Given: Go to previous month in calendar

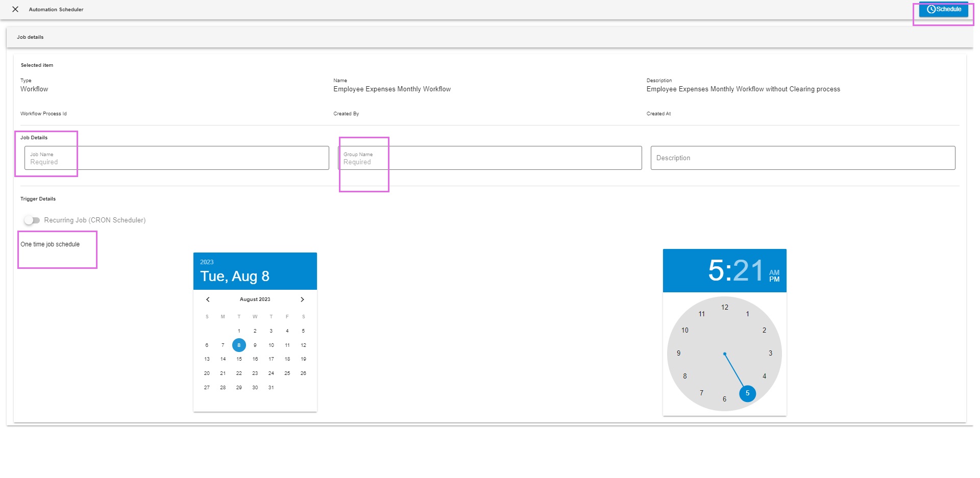Looking at the screenshot, I should point(208,299).
